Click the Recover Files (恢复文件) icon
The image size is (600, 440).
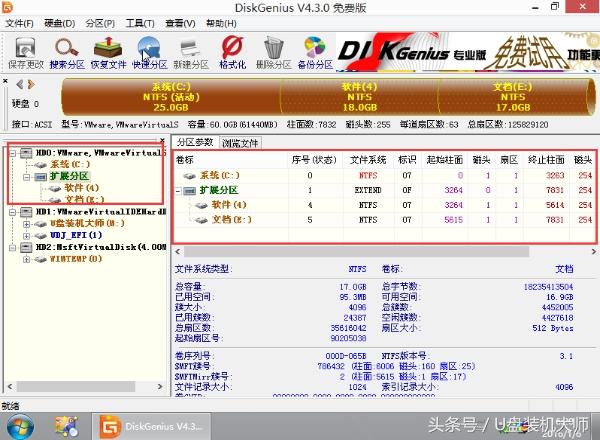(x=108, y=53)
